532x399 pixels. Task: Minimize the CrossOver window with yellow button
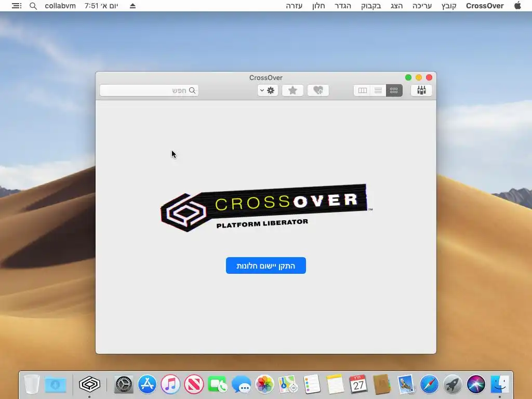click(419, 77)
